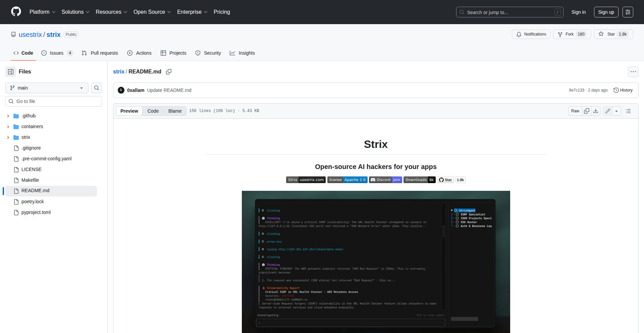This screenshot has width=644, height=333.
Task: Select the Preview view toggle
Action: pos(129,111)
